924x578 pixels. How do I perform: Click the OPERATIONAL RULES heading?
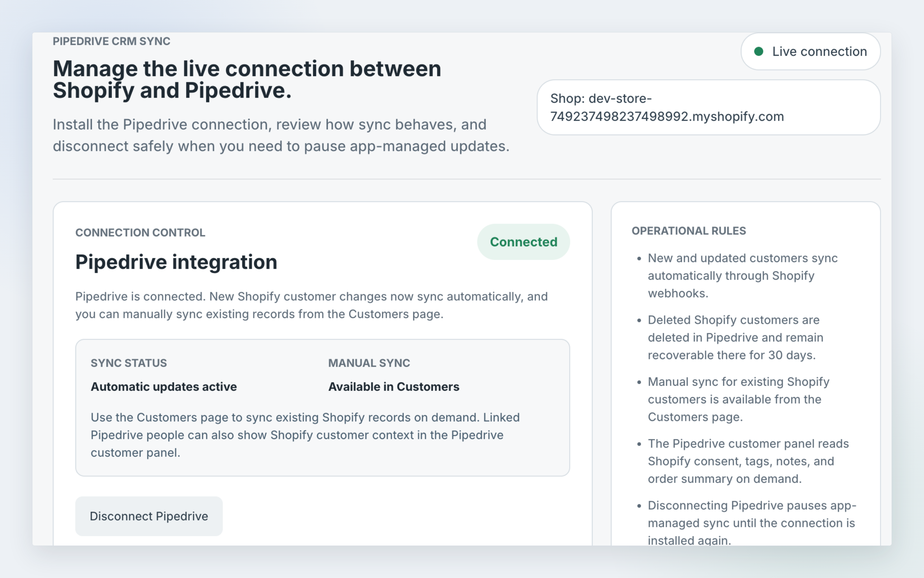point(689,231)
